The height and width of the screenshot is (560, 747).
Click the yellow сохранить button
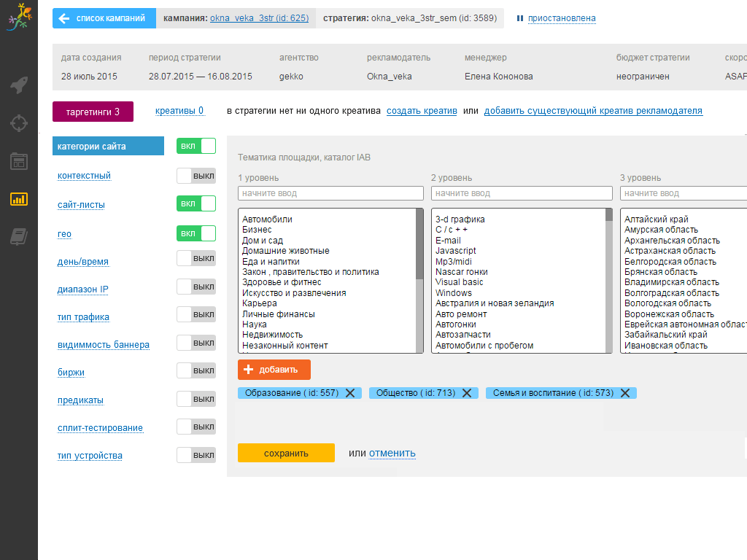[x=286, y=453]
